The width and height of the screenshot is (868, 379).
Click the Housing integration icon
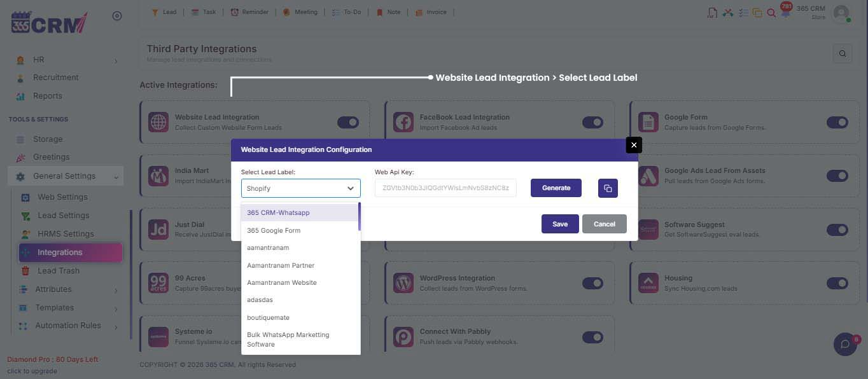648,283
